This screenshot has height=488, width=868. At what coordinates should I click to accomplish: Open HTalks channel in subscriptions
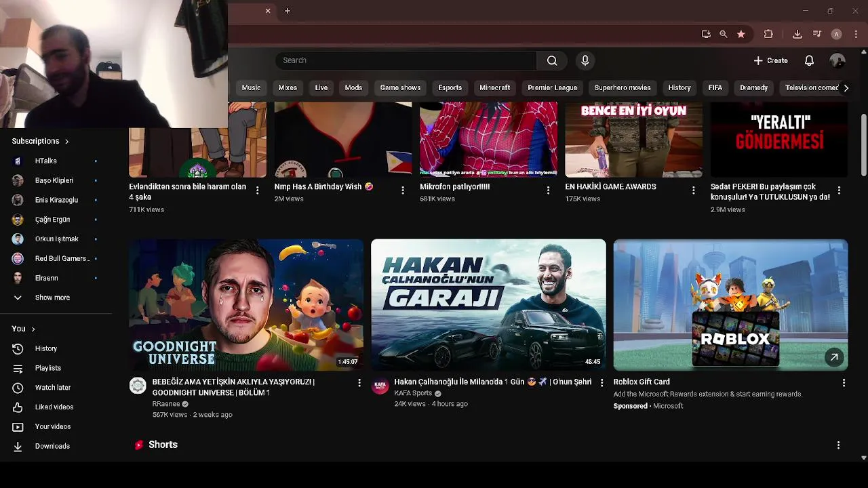56,161
